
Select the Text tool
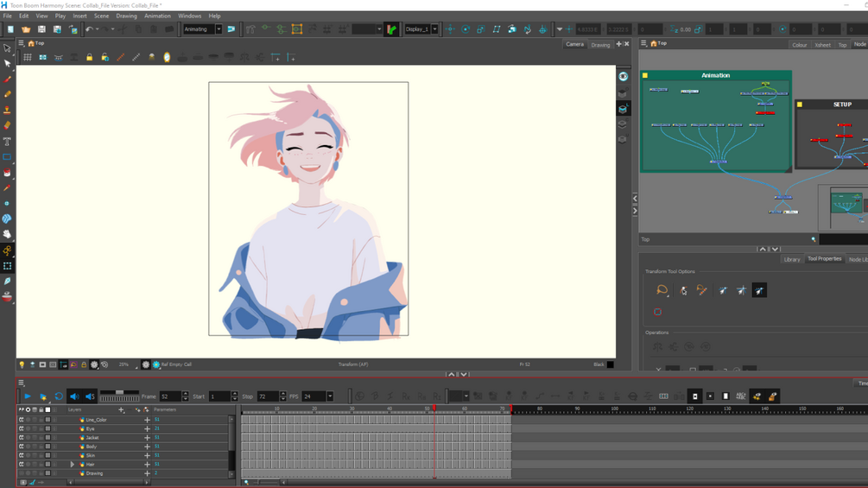pos(7,142)
